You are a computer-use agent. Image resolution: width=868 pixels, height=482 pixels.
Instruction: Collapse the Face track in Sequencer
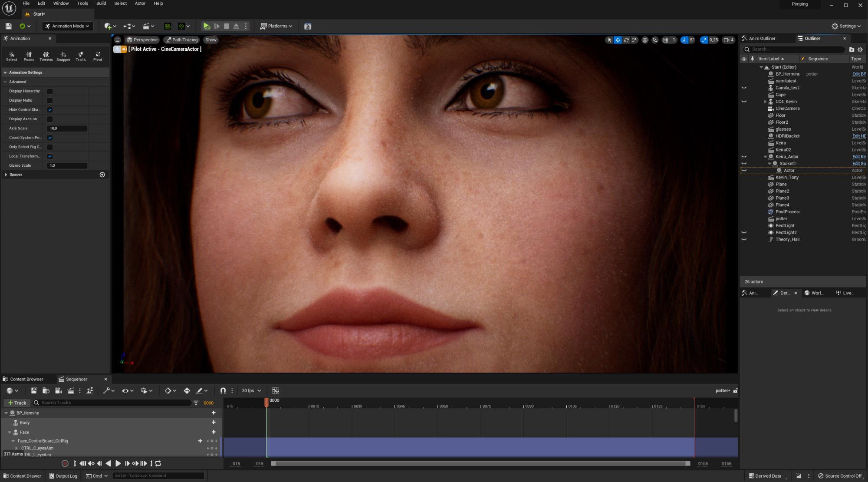point(10,432)
